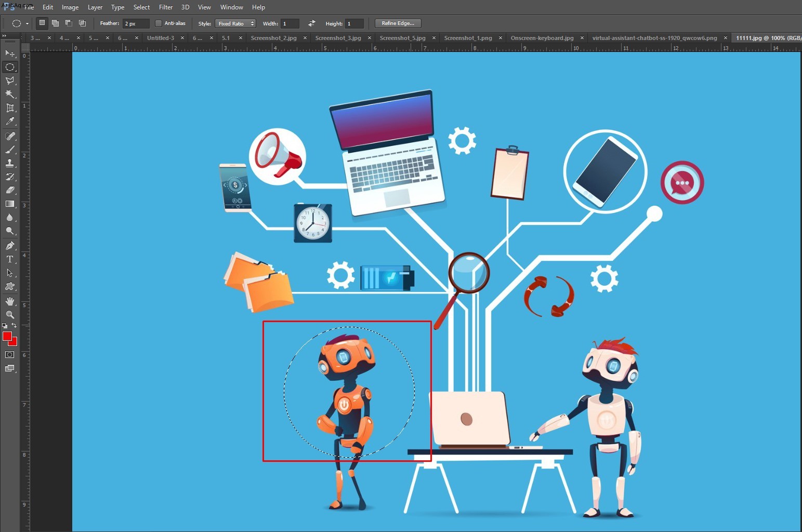Click the Feather value field
Viewport: 802px width, 532px height.
click(x=136, y=23)
